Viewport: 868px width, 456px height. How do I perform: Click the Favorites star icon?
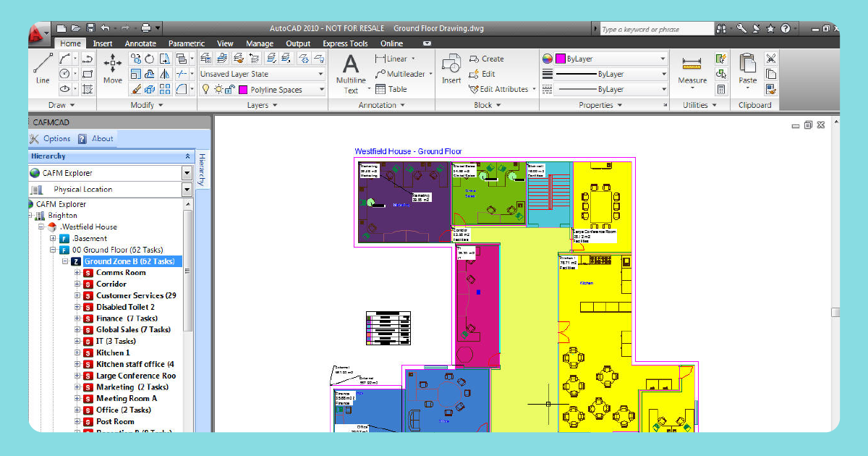tap(770, 28)
